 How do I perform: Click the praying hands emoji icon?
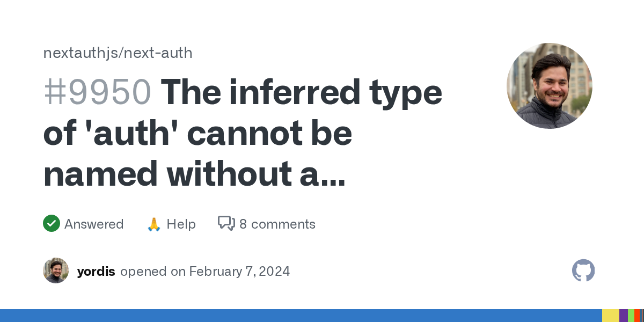tap(154, 224)
